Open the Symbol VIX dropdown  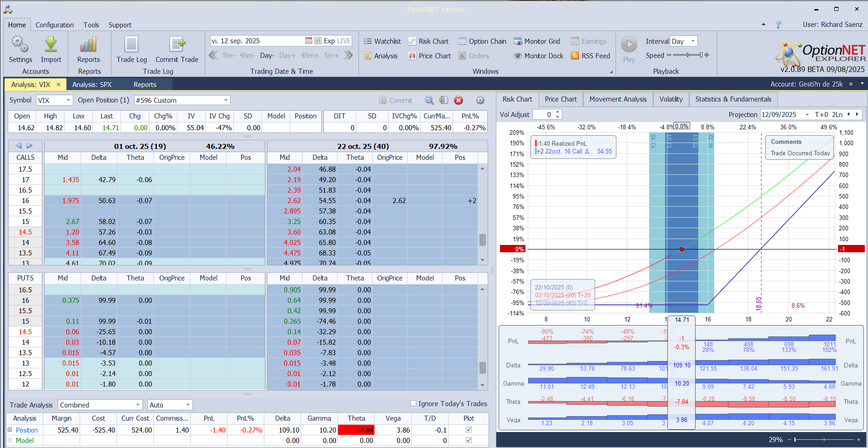[68, 100]
